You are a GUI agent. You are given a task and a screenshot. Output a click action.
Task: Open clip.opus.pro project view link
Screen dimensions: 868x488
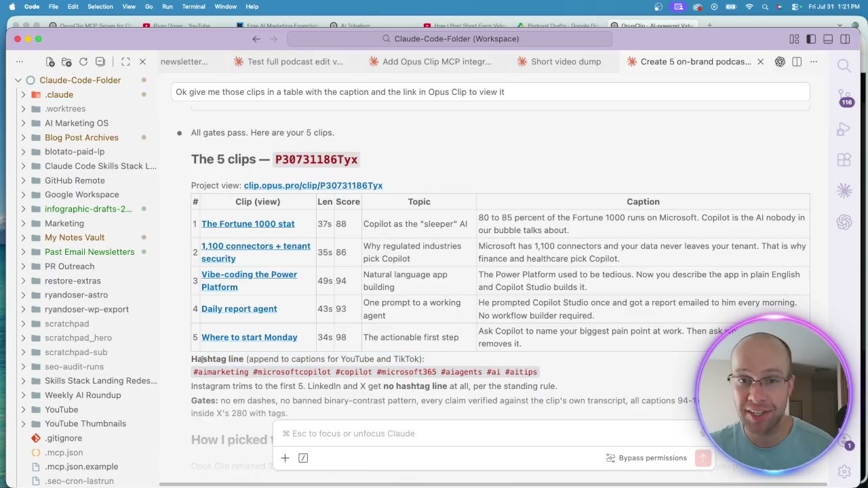[x=313, y=186]
